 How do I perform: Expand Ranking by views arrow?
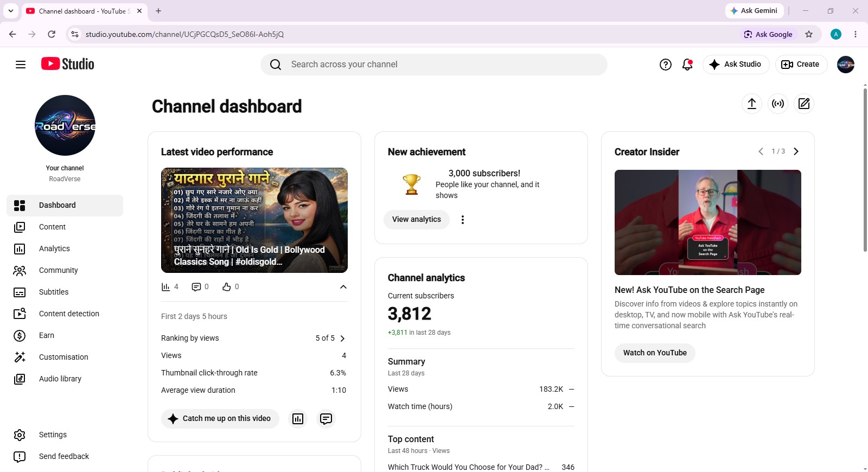(342, 339)
